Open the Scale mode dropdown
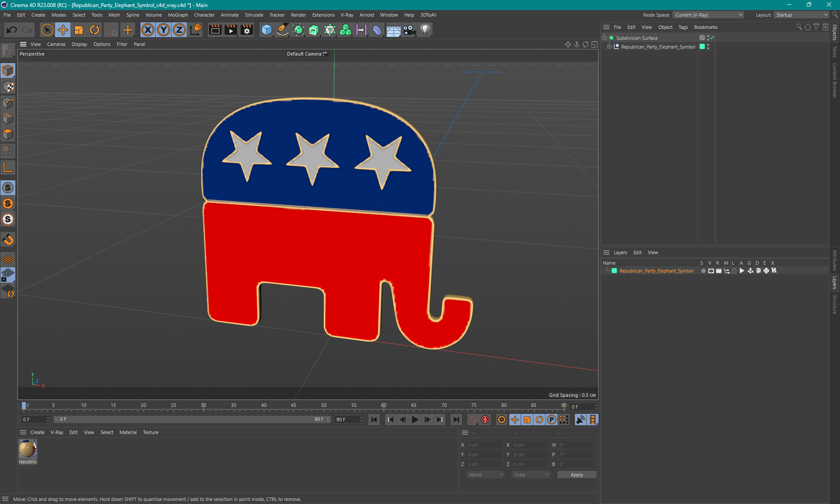 point(531,475)
